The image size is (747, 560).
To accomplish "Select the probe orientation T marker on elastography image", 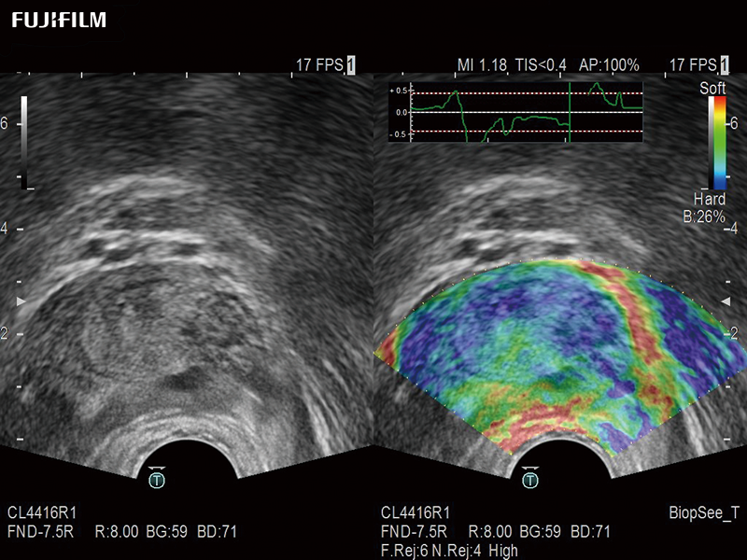I will [530, 481].
